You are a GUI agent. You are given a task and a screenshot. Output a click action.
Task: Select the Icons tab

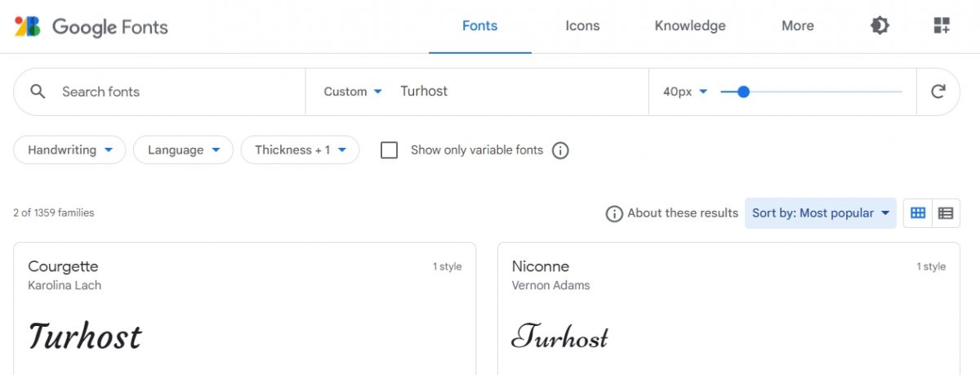(x=582, y=26)
